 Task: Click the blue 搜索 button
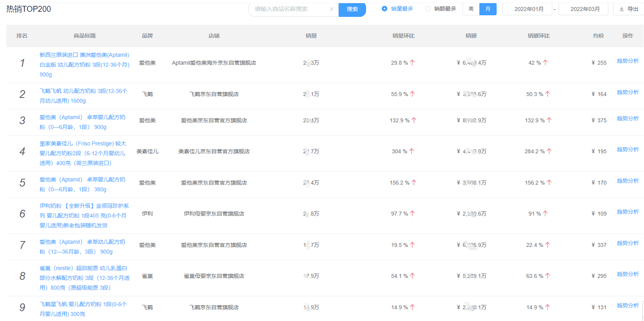[x=352, y=9]
